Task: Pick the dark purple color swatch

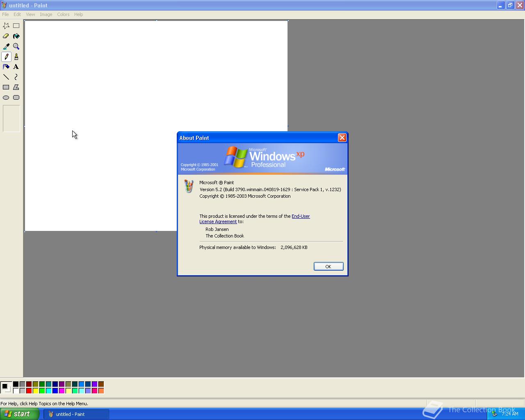Action: coord(62,384)
